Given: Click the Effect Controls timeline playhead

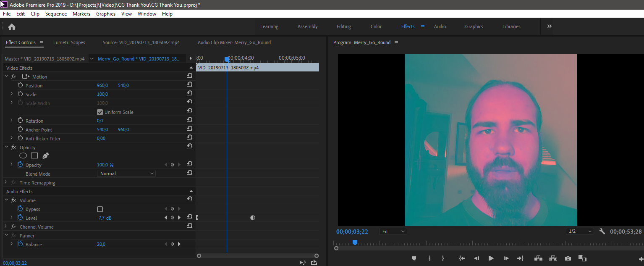Looking at the screenshot, I should pyautogui.click(x=227, y=59).
